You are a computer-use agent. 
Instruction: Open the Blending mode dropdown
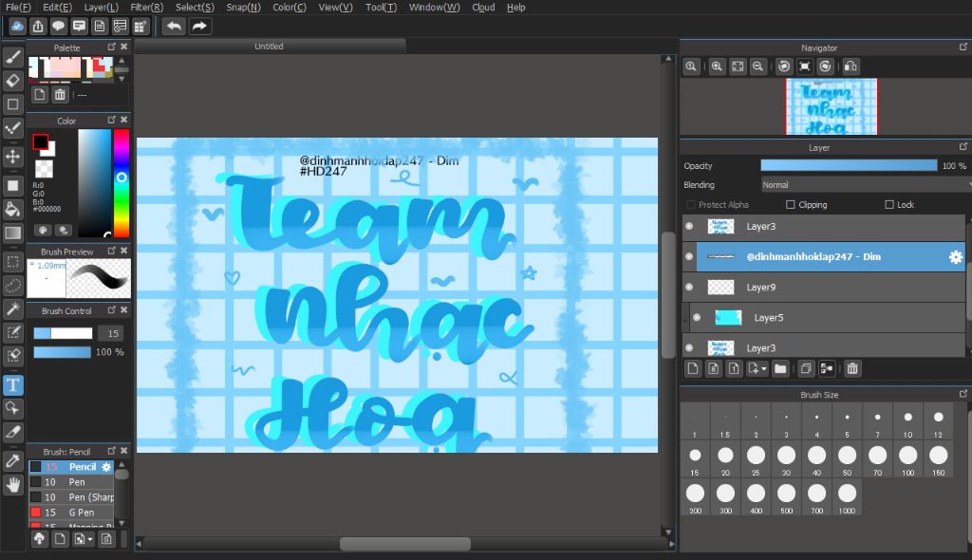click(865, 185)
